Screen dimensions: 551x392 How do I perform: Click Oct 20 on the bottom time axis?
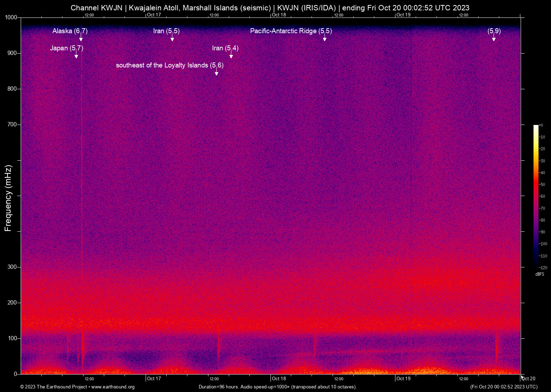click(529, 378)
